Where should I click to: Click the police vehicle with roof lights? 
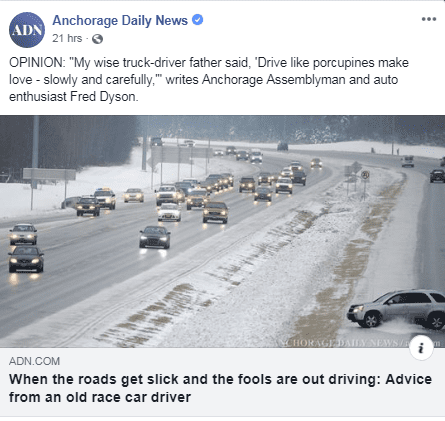pyautogui.click(x=105, y=198)
